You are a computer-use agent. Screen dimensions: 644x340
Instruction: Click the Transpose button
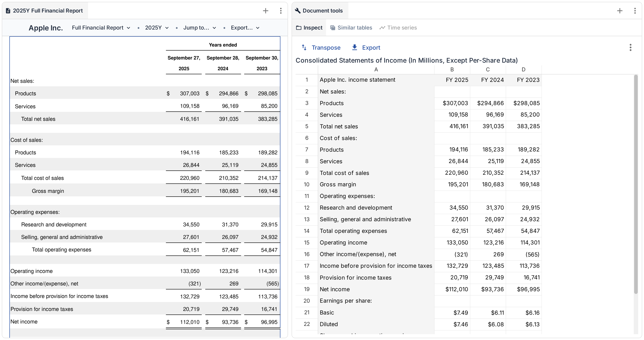[321, 47]
